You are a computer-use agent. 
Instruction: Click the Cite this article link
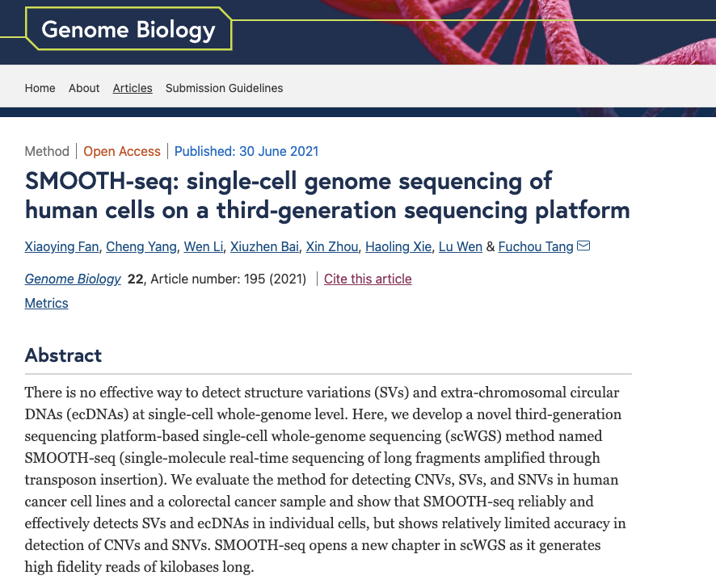[368, 279]
